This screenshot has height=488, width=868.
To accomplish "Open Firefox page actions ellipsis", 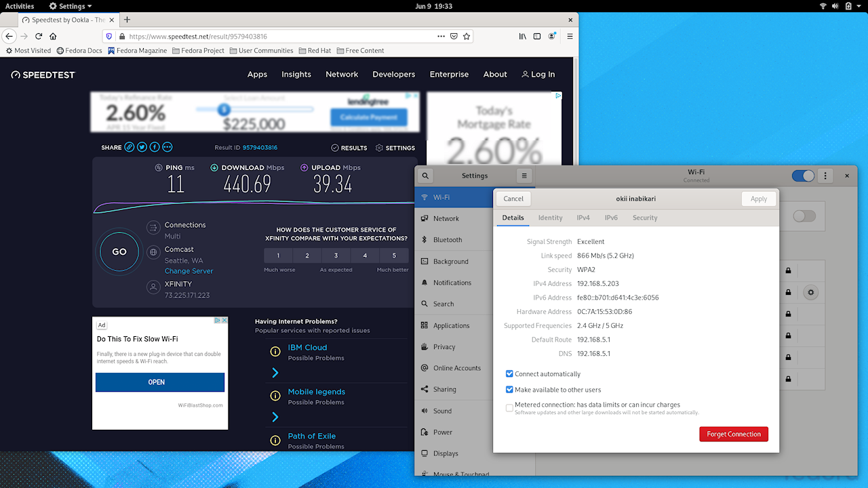I will coord(441,36).
